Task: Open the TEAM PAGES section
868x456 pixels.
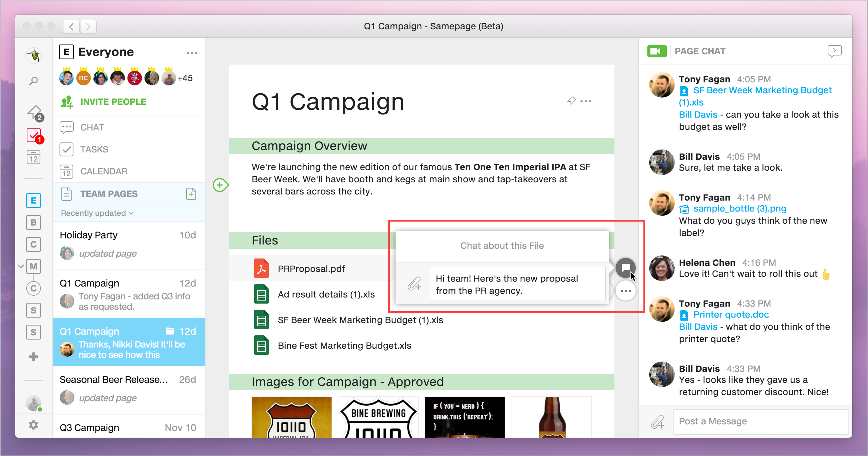Action: [x=109, y=194]
